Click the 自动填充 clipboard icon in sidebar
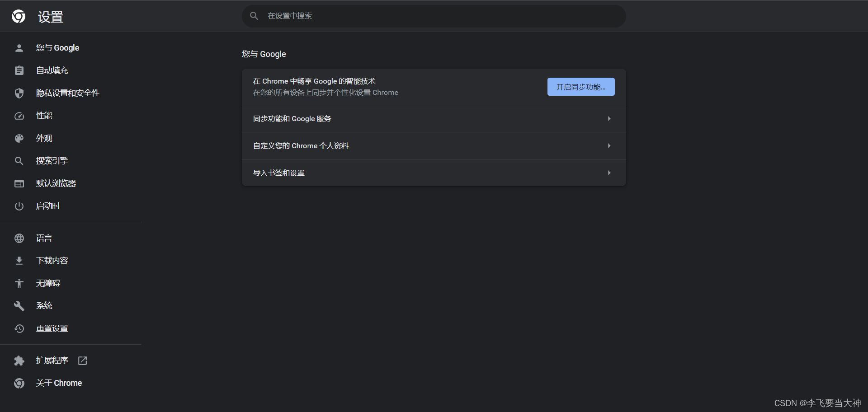Image resolution: width=868 pixels, height=412 pixels. tap(19, 70)
